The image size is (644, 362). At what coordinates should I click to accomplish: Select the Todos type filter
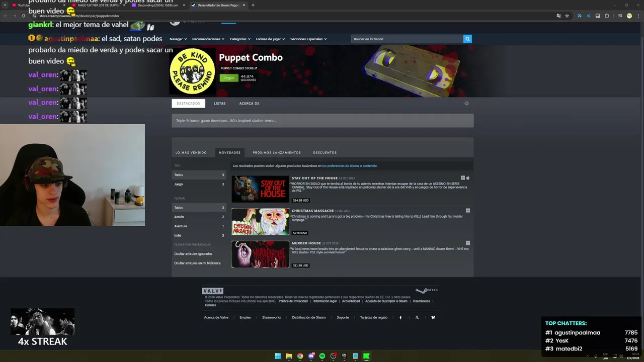tap(199, 175)
